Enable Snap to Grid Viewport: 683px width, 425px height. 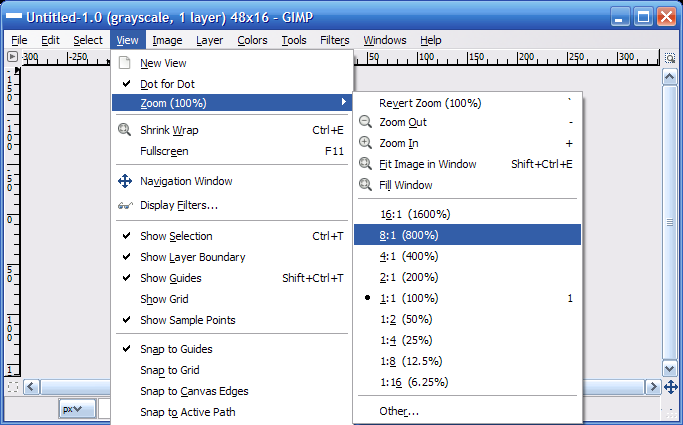tap(232, 370)
